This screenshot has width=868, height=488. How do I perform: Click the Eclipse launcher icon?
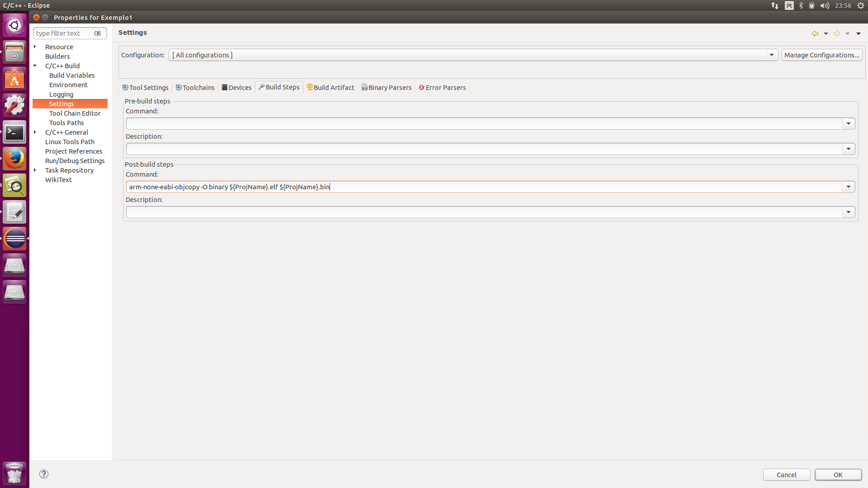coord(14,239)
